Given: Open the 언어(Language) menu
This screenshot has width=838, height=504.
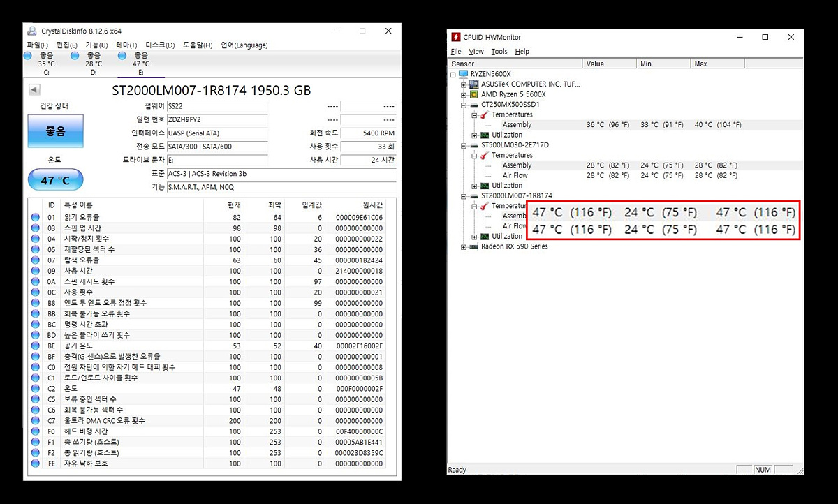Looking at the screenshot, I should (x=244, y=45).
